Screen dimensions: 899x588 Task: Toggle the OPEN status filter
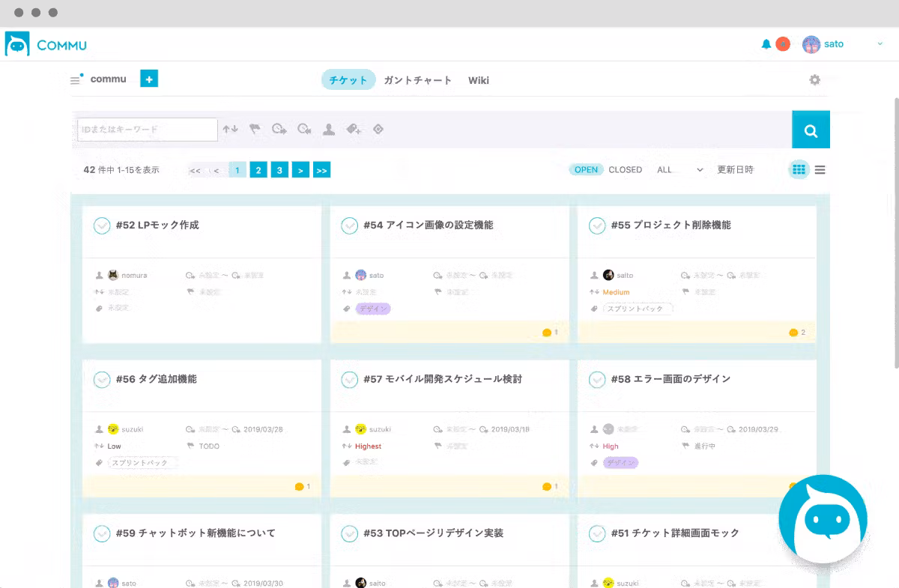pyautogui.click(x=586, y=170)
